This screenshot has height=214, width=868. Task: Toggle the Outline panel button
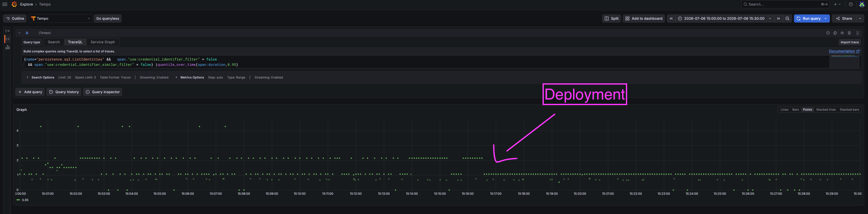click(15, 18)
